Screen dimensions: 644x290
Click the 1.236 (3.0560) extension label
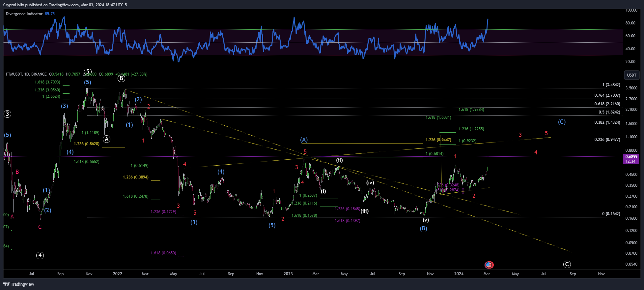click(47, 90)
